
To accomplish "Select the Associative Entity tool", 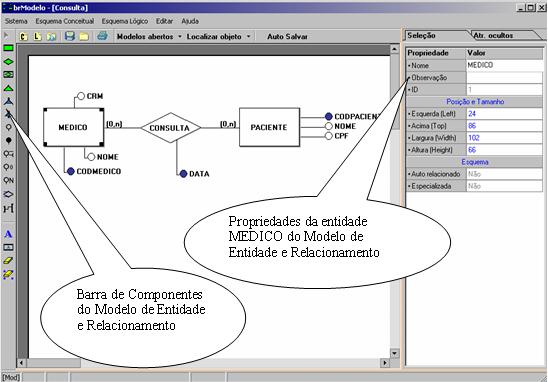I will [8, 74].
